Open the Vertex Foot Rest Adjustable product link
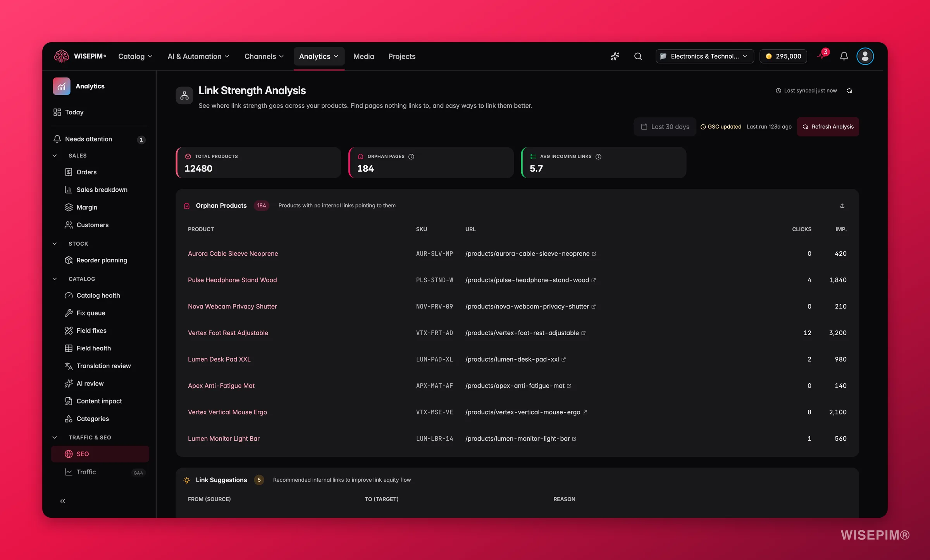The width and height of the screenshot is (930, 560). pyautogui.click(x=228, y=333)
